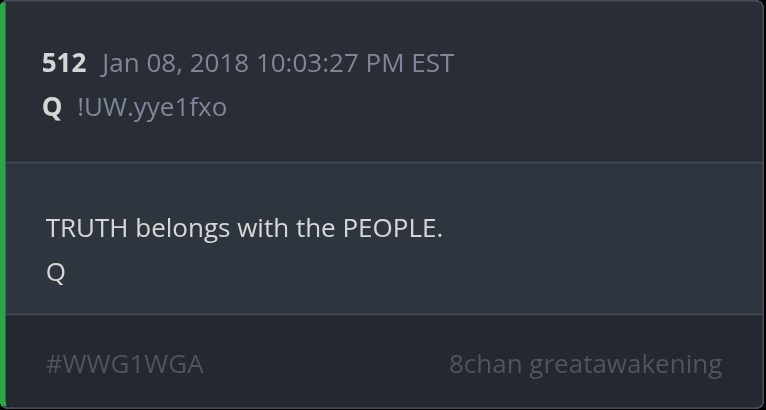Click the post number 512
Image resolution: width=766 pixels, height=410 pixels.
pos(63,63)
